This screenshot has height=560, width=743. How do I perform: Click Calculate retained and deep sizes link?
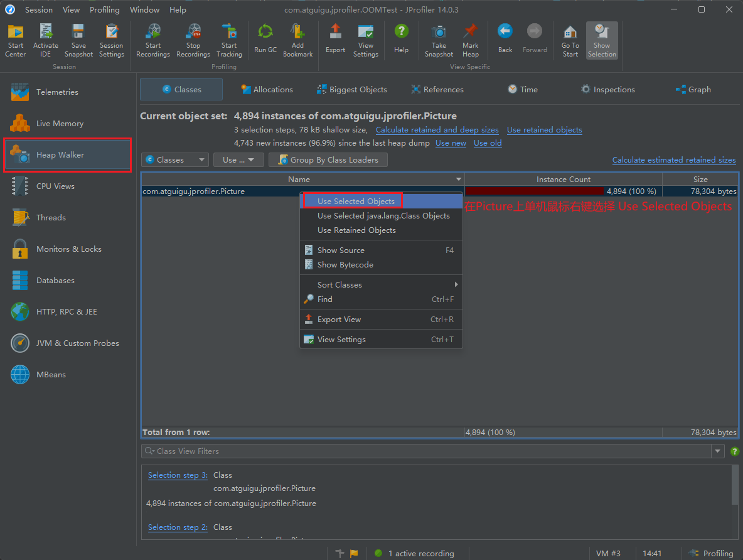(437, 130)
